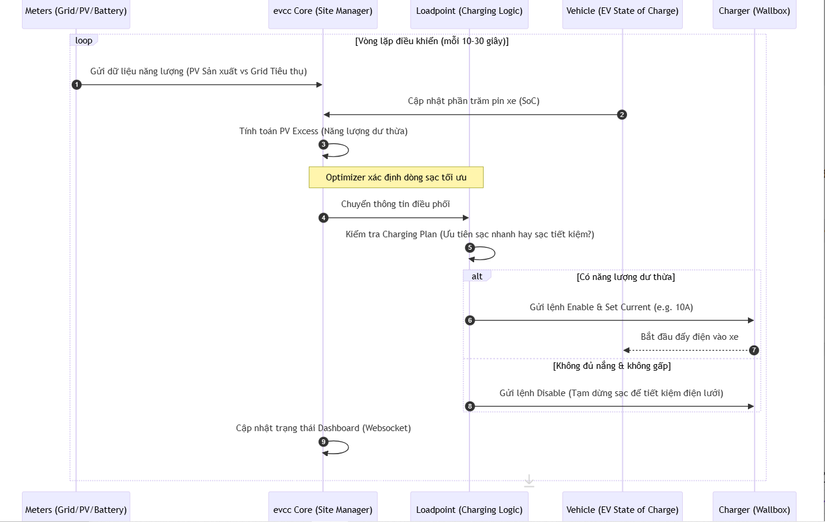The width and height of the screenshot is (825, 522).
Task: Click sequence number 5 marker
Action: [470, 248]
